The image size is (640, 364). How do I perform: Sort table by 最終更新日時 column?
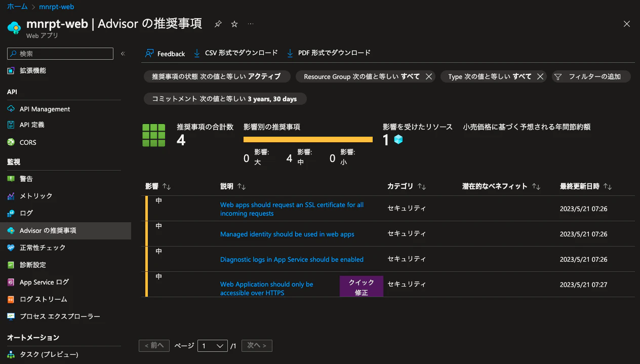(x=586, y=186)
